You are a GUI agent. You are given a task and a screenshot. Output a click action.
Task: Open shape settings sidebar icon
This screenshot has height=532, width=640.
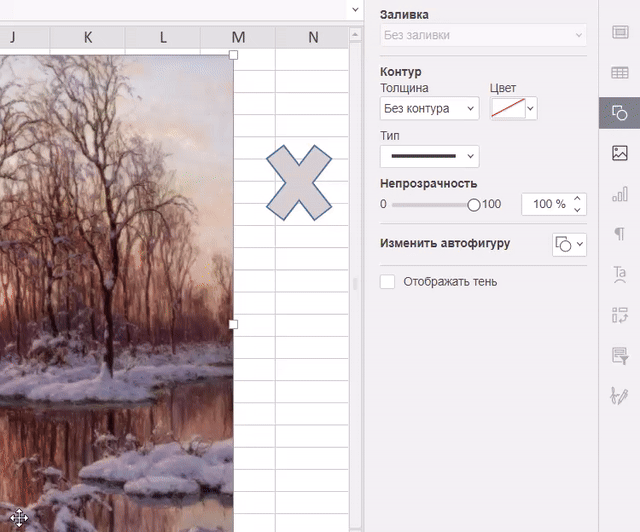[620, 113]
